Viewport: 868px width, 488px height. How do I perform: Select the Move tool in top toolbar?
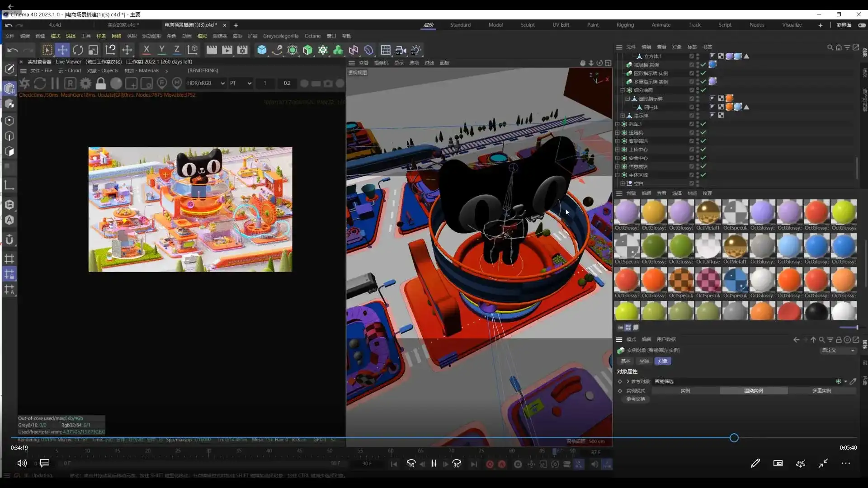coord(62,50)
